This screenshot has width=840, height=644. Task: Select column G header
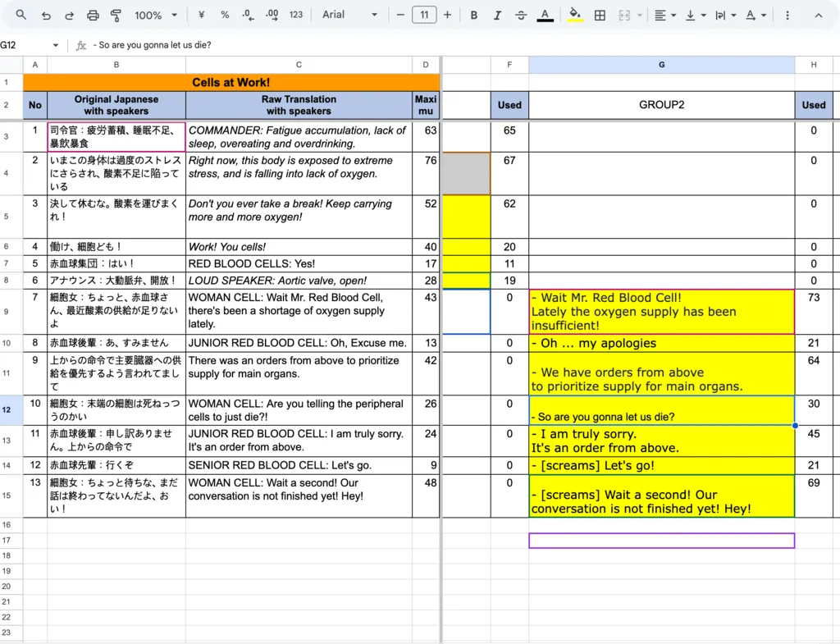point(661,65)
